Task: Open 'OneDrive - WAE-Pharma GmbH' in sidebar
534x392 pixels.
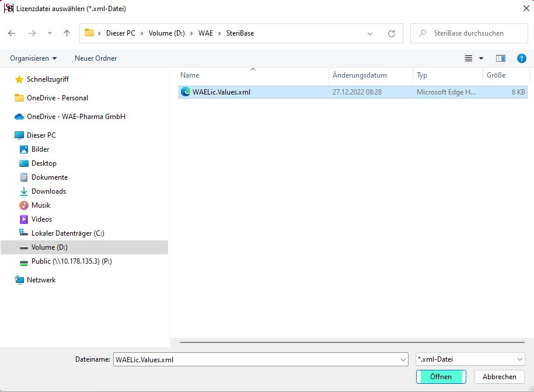Action: point(70,117)
